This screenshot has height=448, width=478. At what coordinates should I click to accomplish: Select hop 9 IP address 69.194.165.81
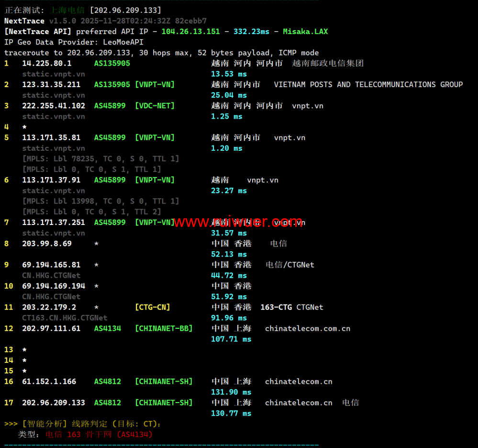click(51, 265)
